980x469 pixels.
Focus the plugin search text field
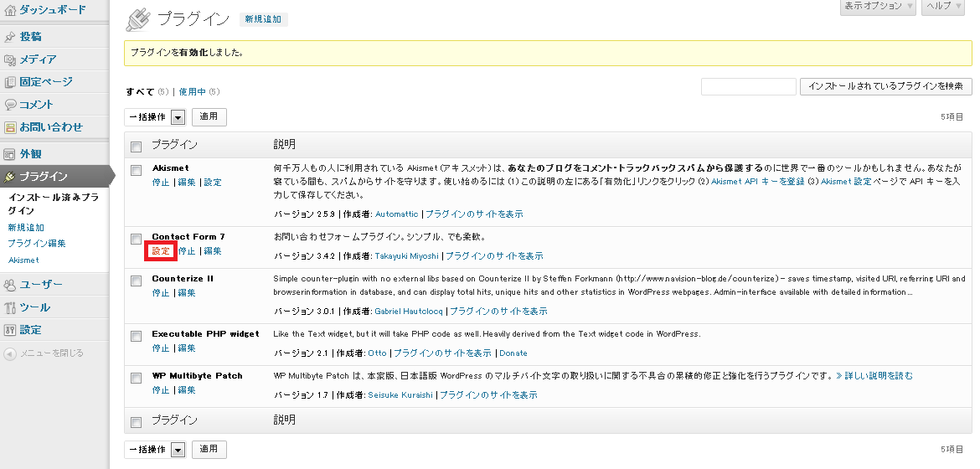(x=748, y=86)
